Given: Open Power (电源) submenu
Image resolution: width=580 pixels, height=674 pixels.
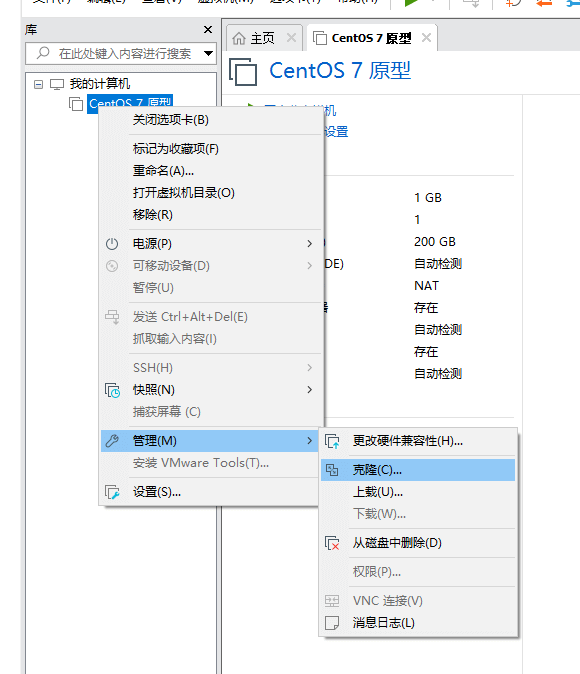Looking at the screenshot, I should (x=211, y=244).
